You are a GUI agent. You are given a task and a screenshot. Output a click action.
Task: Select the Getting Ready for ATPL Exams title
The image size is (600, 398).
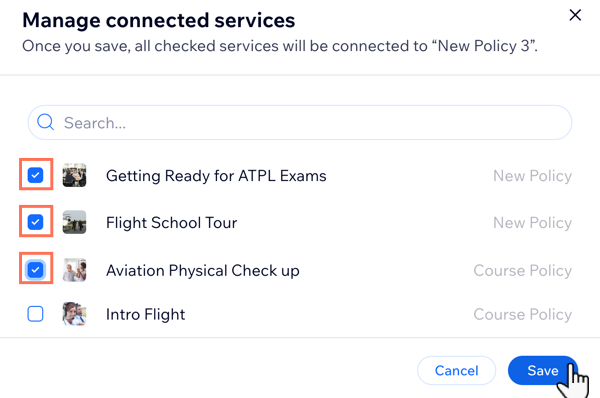click(x=216, y=176)
